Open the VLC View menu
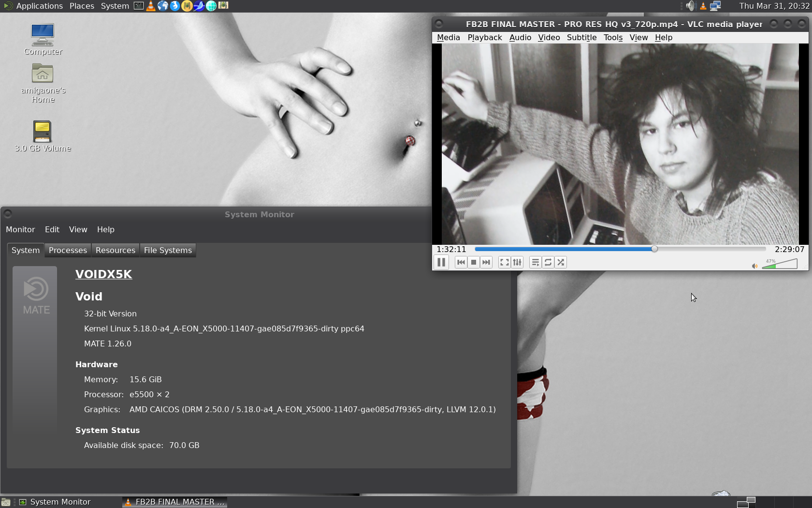This screenshot has width=812, height=508. tap(638, 37)
